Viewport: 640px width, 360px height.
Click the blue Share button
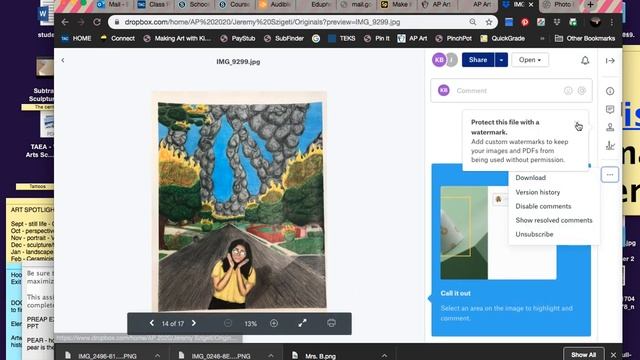pos(478,60)
